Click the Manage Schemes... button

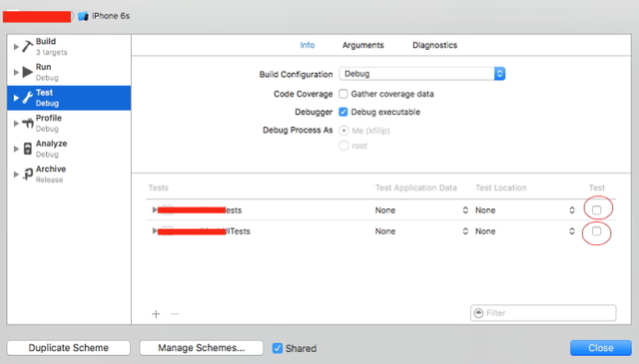[x=202, y=348]
